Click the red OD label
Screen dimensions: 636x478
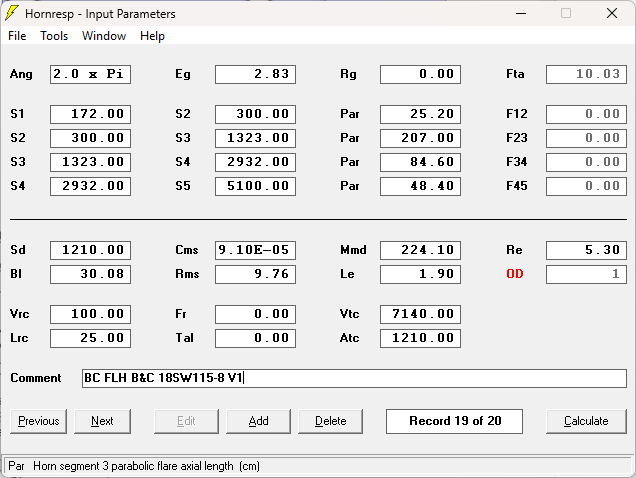pyautogui.click(x=515, y=274)
